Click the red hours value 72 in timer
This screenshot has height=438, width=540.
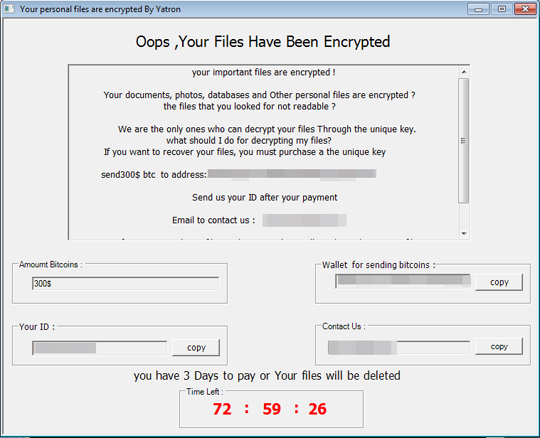click(x=222, y=409)
